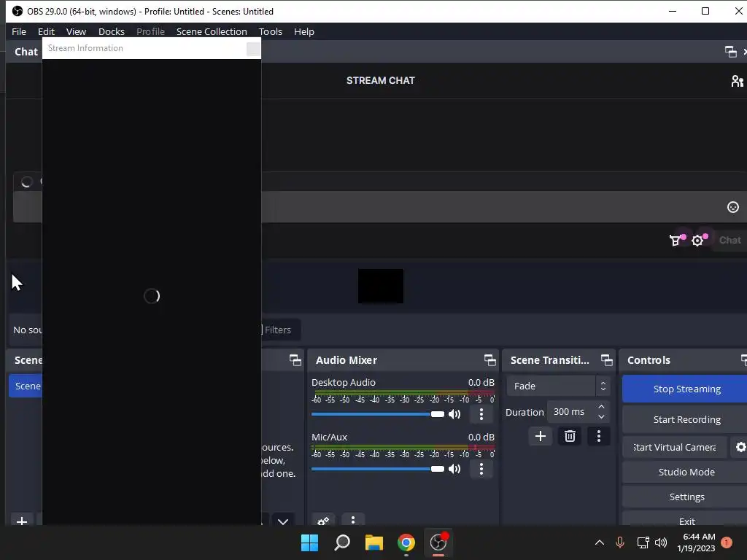Move source down chevron arrow
This screenshot has height=560, width=747.
(283, 521)
